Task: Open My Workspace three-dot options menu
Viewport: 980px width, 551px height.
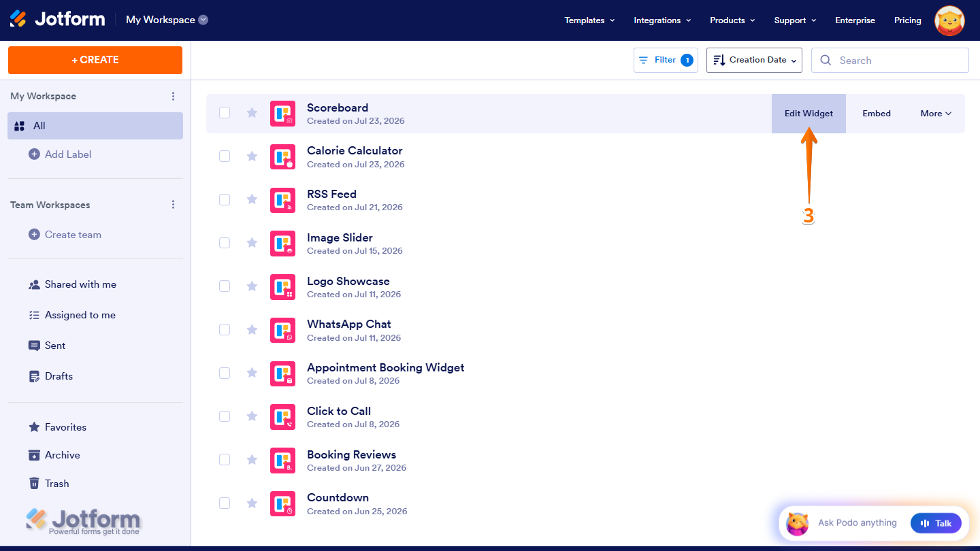Action: (174, 96)
